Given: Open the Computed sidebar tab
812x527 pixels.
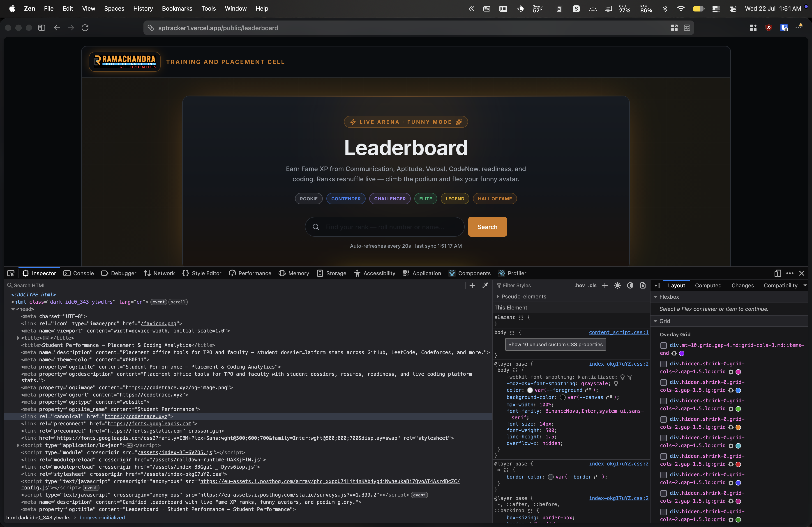Looking at the screenshot, I should pos(708,285).
